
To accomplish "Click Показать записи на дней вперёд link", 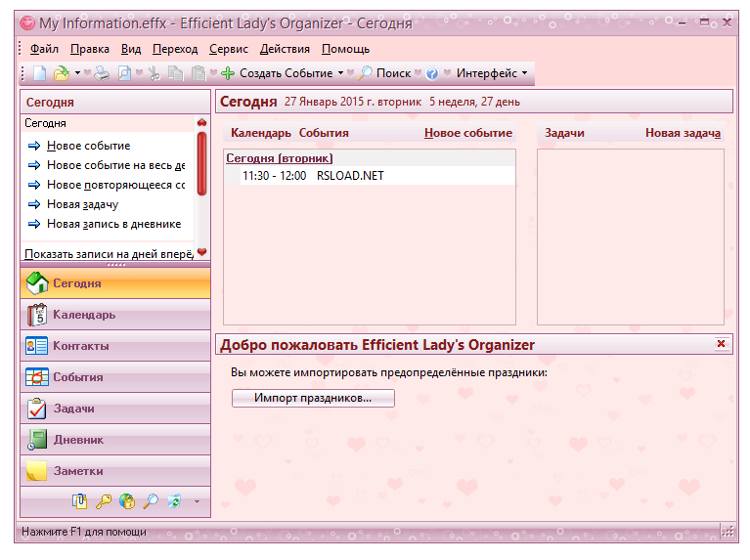I will click(110, 254).
